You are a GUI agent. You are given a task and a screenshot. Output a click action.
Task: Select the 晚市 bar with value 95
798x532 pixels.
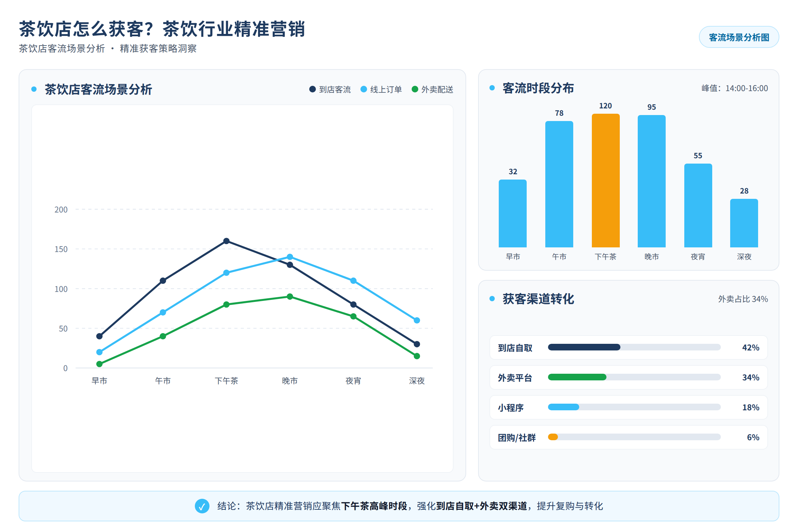click(651, 181)
